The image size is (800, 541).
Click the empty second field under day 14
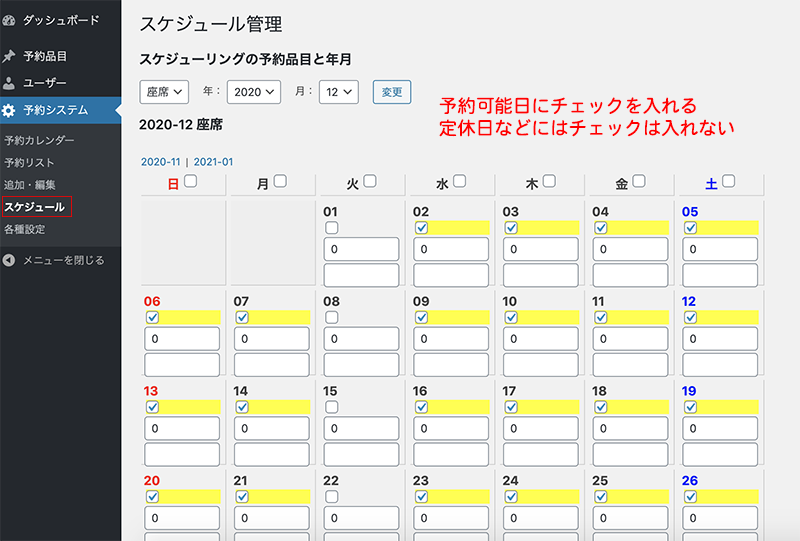(x=271, y=454)
